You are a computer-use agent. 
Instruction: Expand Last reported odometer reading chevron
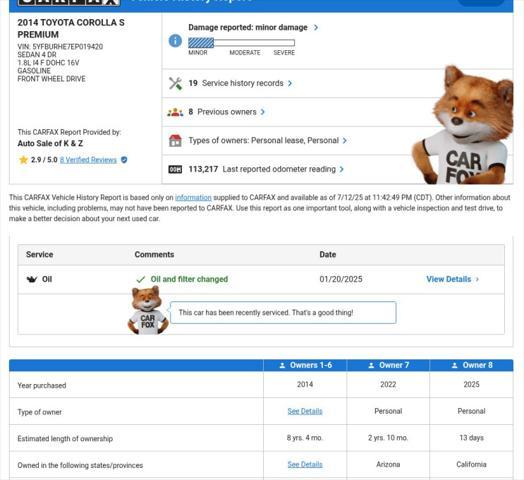point(342,169)
